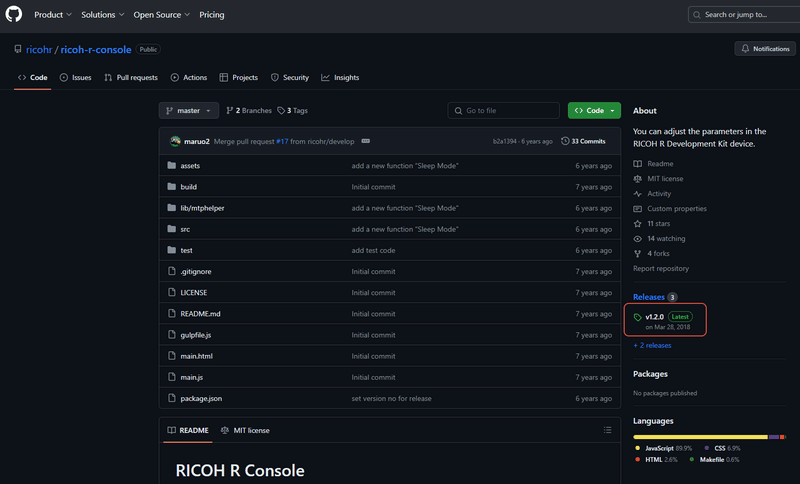Open JavaScript 89.9% language link
800x484 pixels.
(664, 448)
